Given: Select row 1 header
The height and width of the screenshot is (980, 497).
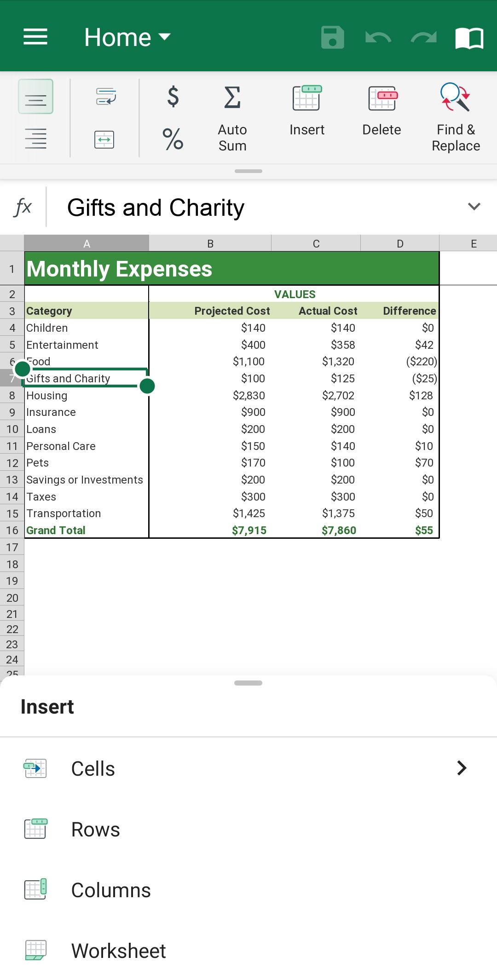Looking at the screenshot, I should pyautogui.click(x=12, y=269).
